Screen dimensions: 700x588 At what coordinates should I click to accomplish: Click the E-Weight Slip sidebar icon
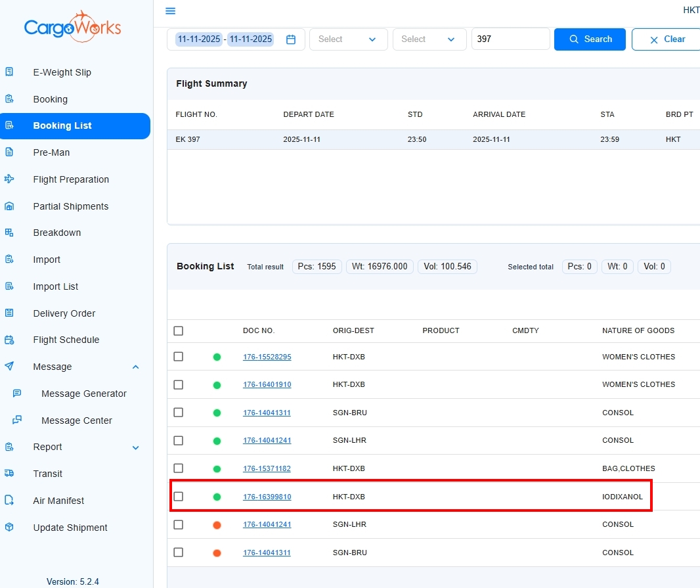(9, 72)
